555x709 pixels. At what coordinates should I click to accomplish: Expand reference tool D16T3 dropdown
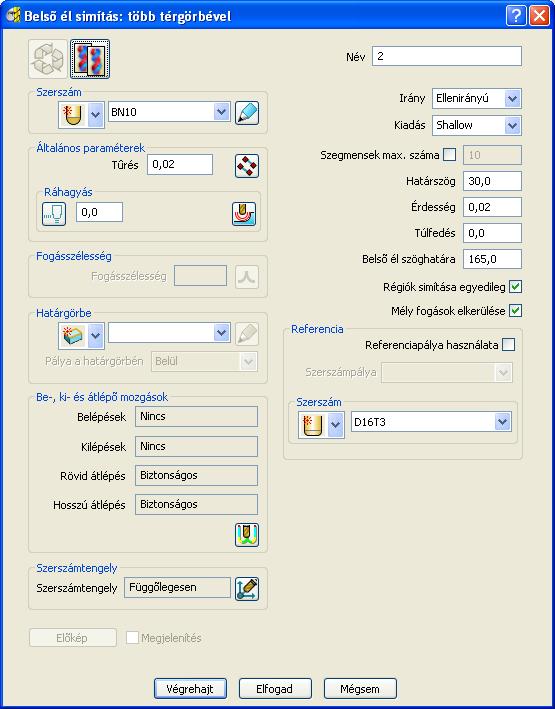[431, 422]
